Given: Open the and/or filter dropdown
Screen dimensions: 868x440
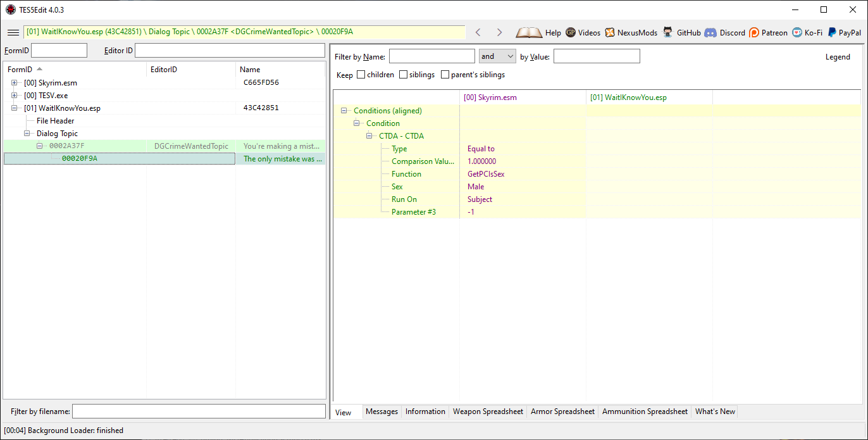Looking at the screenshot, I should coord(497,56).
